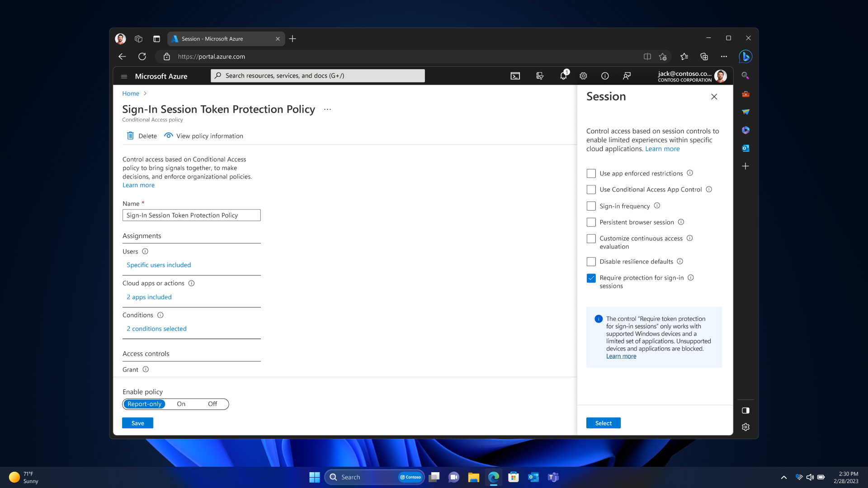Click the Portal settings icon in sidebar
Screen dimensions: 868x488
pos(746,427)
